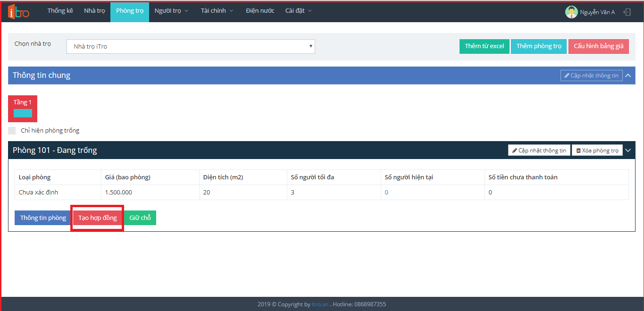Toggle Chỉ hiện phòng trống checkbox
This screenshot has width=644, height=311.
12,131
